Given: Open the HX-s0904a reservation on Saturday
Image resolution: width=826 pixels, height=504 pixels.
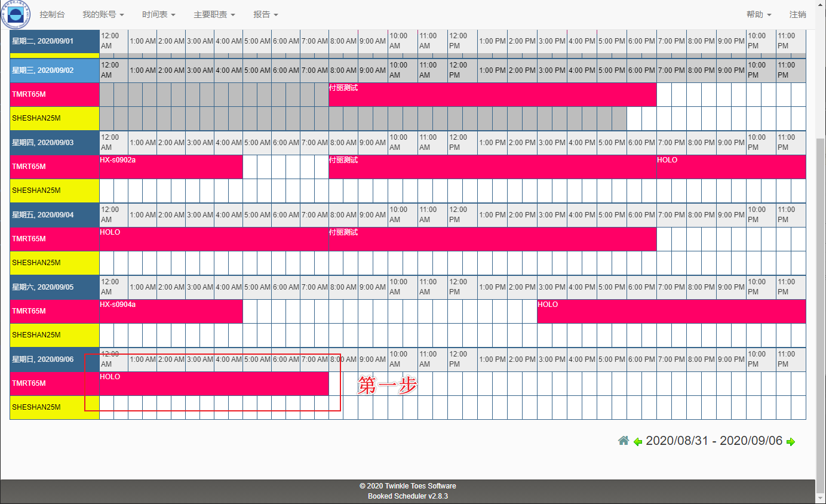Looking at the screenshot, I should [x=171, y=311].
